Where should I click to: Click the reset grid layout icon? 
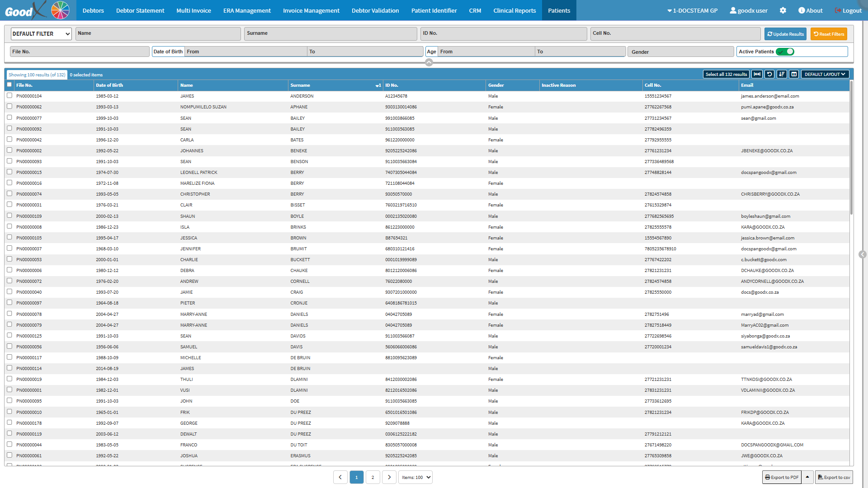pyautogui.click(x=769, y=74)
